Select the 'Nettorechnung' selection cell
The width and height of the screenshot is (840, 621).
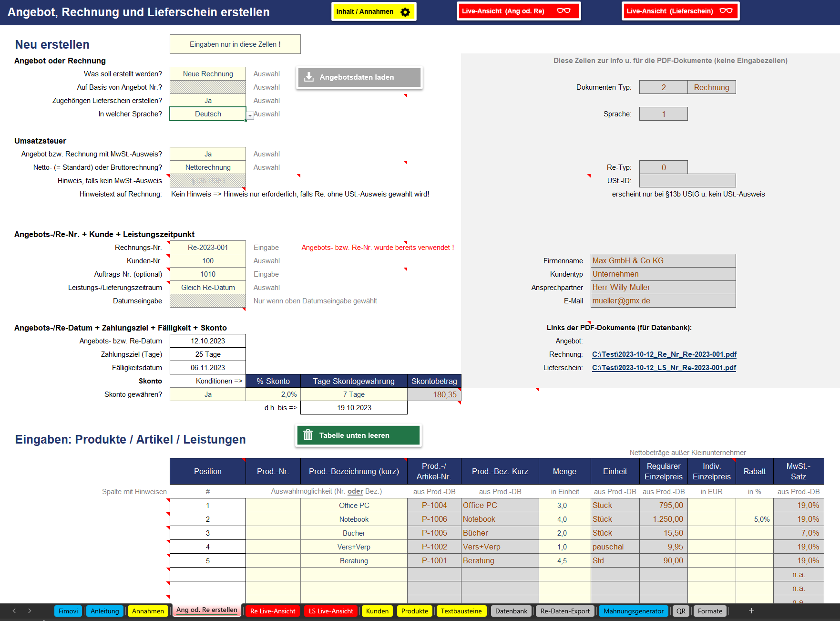click(208, 167)
